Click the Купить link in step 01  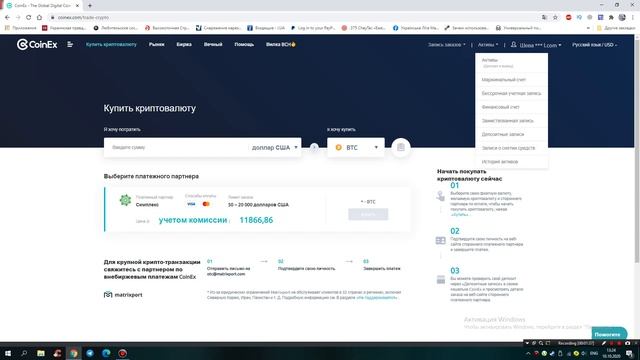pos(460,214)
